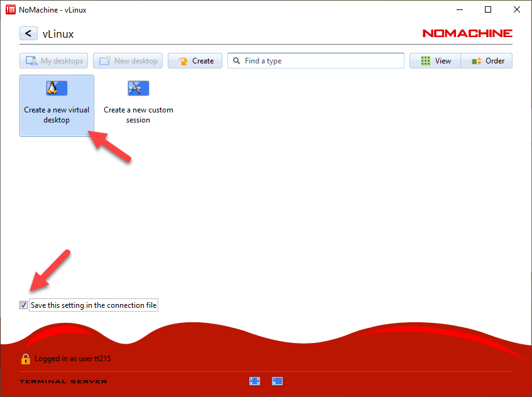Click the resize-to-window icon in the footer
The image size is (532, 397).
277,381
